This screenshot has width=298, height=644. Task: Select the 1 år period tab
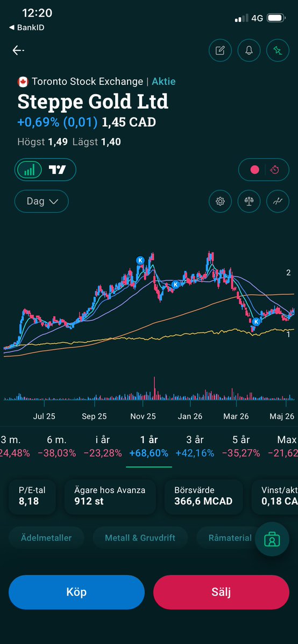tap(148, 446)
